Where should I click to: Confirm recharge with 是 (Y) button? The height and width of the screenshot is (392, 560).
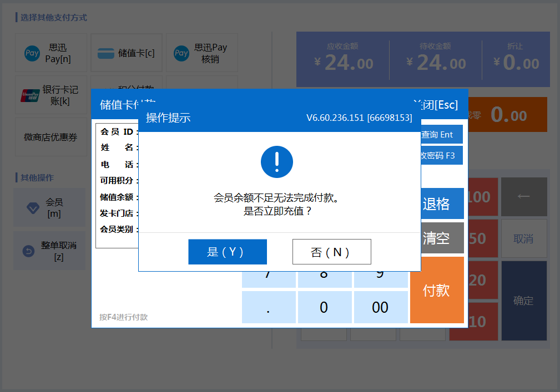pos(228,252)
